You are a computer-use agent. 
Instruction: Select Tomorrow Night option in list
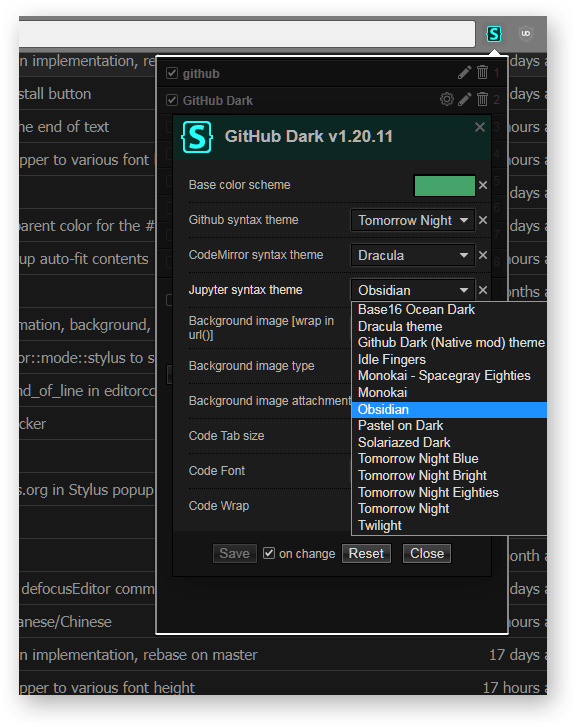pyautogui.click(x=450, y=509)
